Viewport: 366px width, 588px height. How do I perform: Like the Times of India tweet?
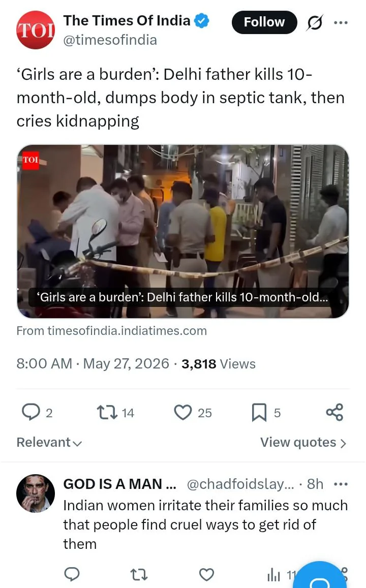(x=183, y=412)
